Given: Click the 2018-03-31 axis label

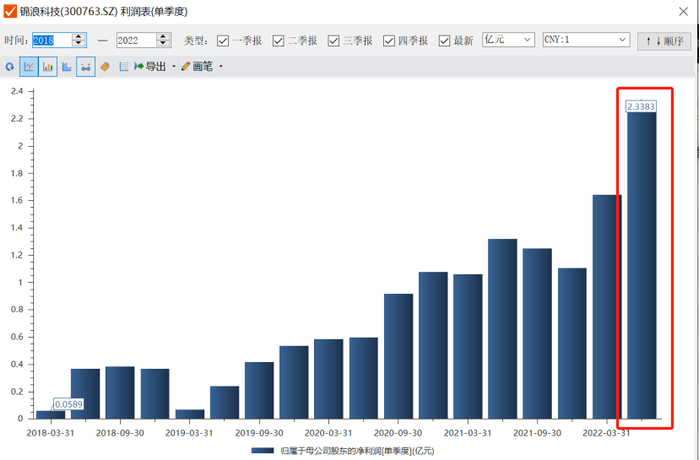Looking at the screenshot, I should [x=50, y=433].
